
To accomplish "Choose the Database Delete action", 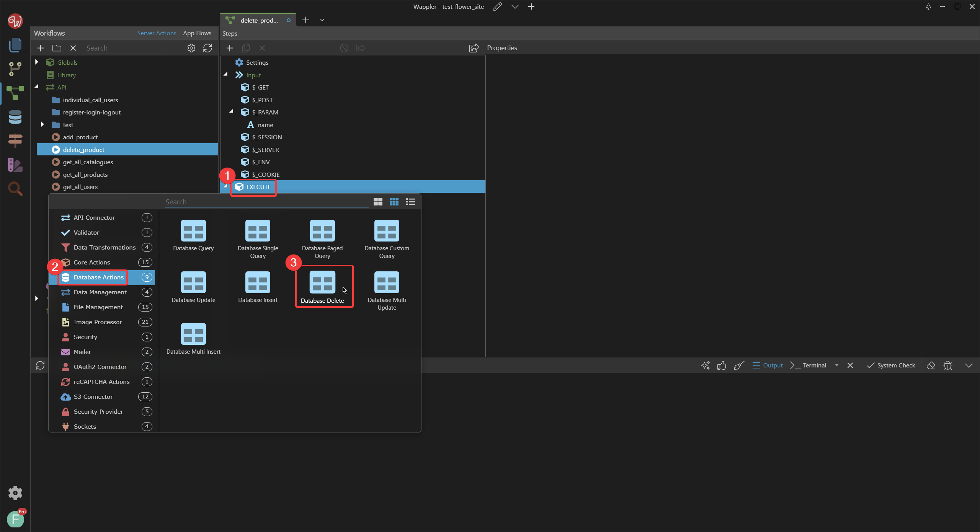I will tap(322, 287).
